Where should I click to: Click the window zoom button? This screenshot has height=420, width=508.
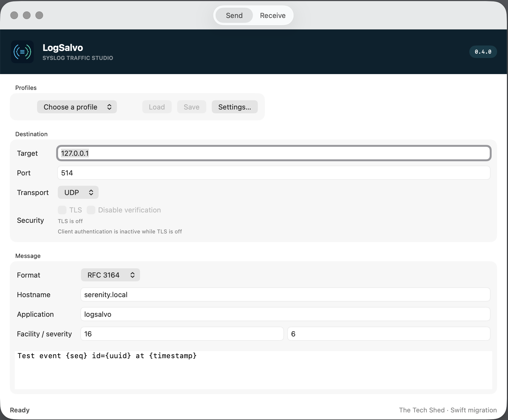coord(39,15)
